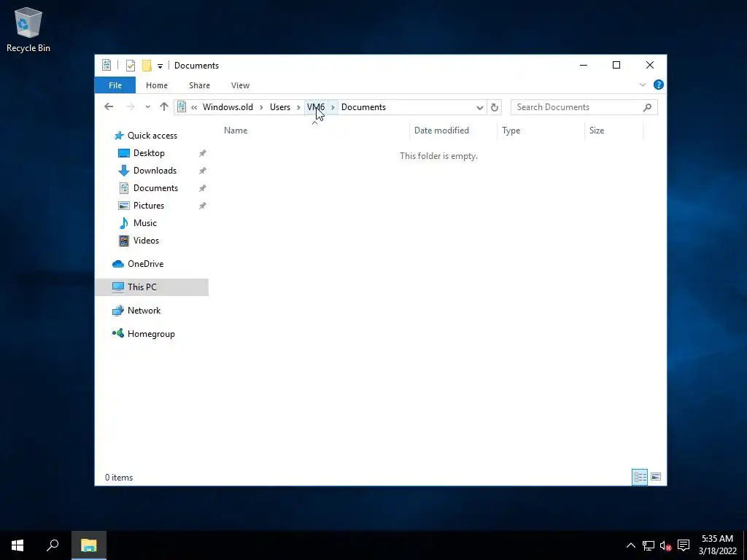Click the New folder quick access toolbar icon
The height and width of the screenshot is (560, 747).
click(147, 66)
